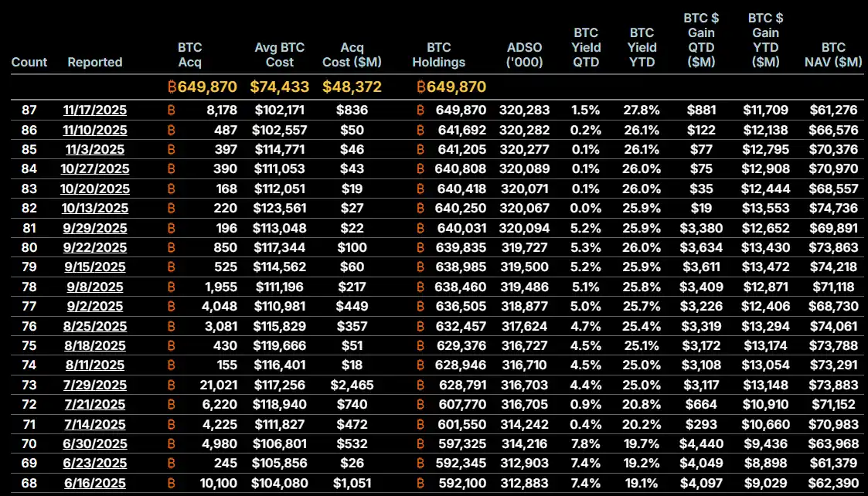Image resolution: width=868 pixels, height=496 pixels.
Task: Open the 6/16/2025 report link
Action: [94, 483]
